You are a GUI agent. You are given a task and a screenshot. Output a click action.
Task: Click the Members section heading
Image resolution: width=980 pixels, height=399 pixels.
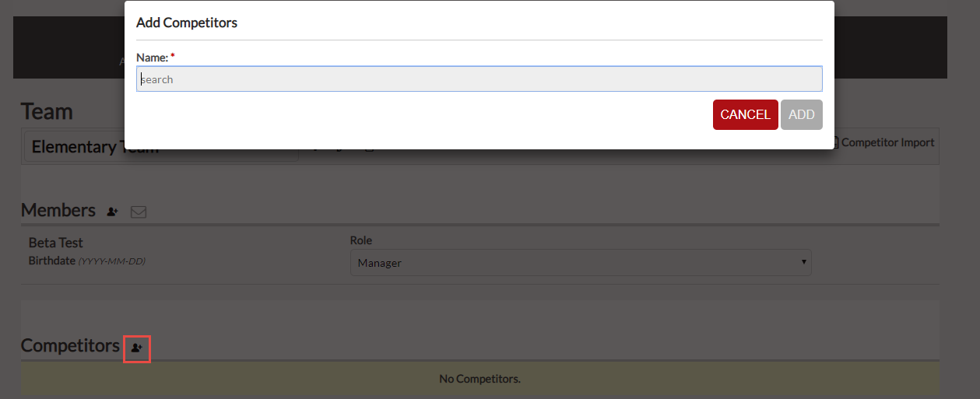tap(58, 210)
